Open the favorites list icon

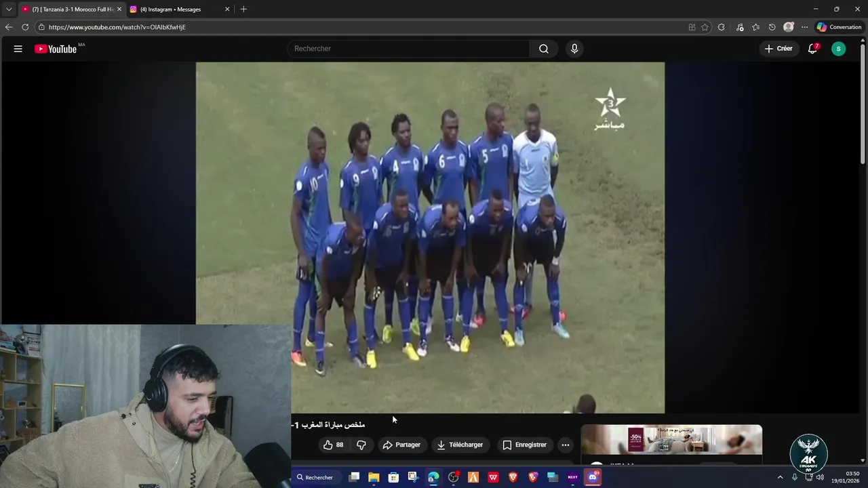coord(756,27)
